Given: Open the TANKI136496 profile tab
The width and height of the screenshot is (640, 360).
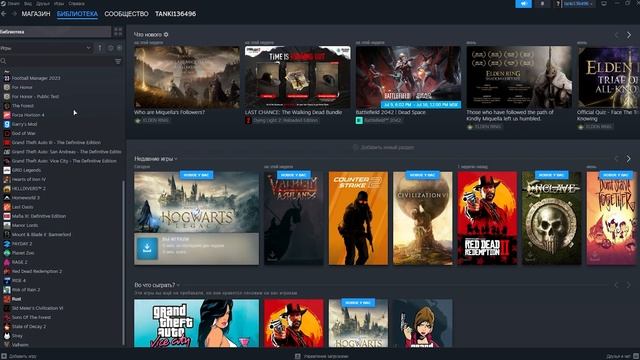Looking at the screenshot, I should pos(175,14).
